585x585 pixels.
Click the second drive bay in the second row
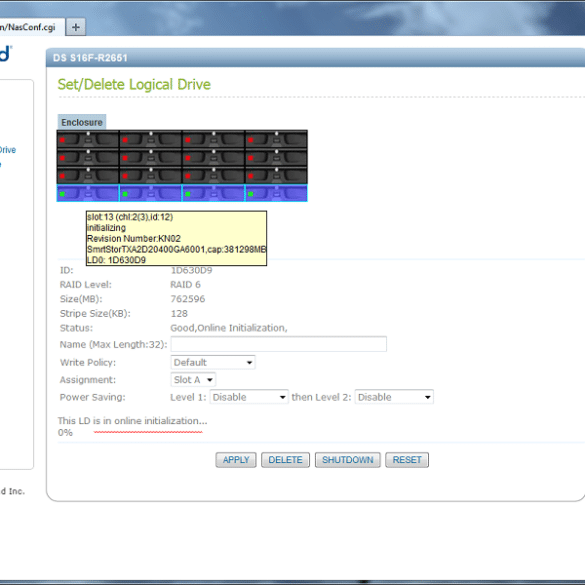click(x=151, y=157)
